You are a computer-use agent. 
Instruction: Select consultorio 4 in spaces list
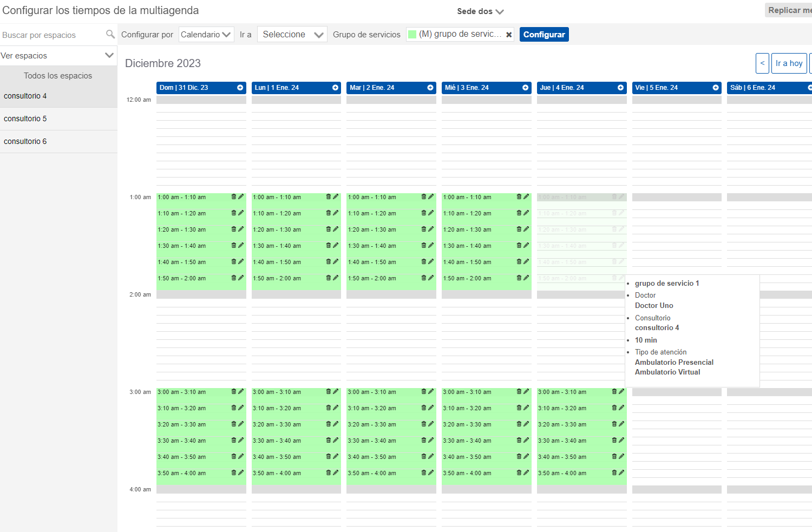pyautogui.click(x=58, y=96)
